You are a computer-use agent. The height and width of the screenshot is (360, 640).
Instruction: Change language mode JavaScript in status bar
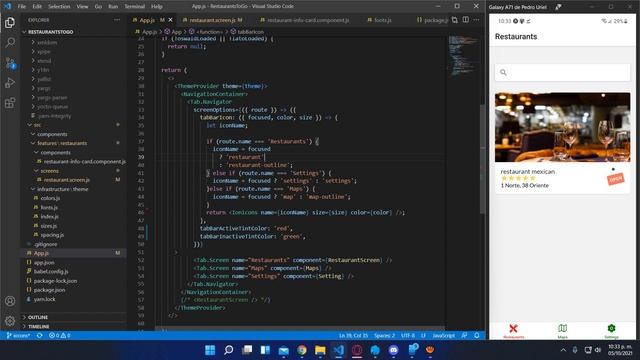click(443, 336)
